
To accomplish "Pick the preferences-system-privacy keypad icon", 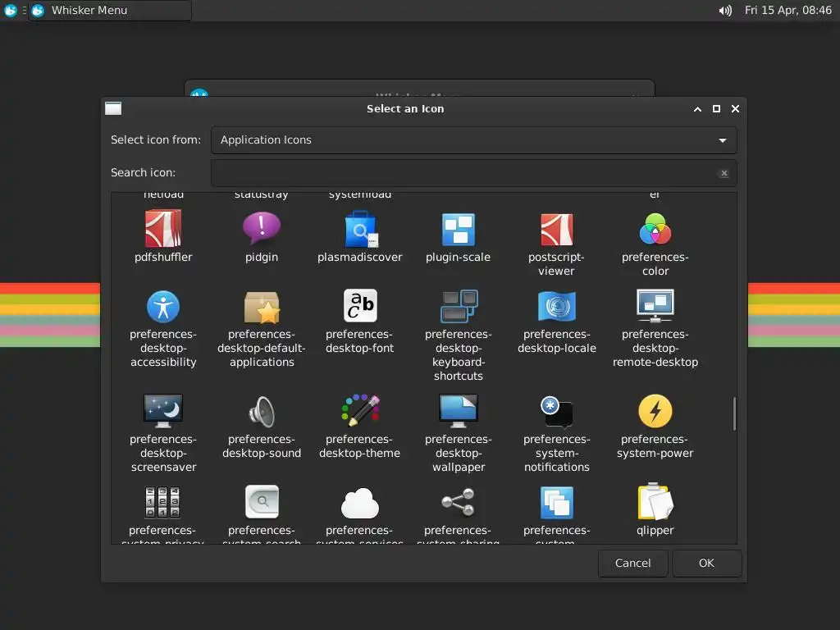I will click(x=162, y=502).
